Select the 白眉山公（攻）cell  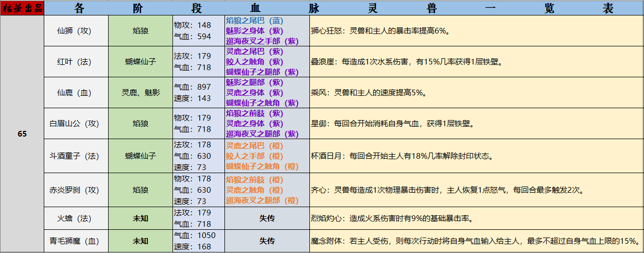point(76,124)
